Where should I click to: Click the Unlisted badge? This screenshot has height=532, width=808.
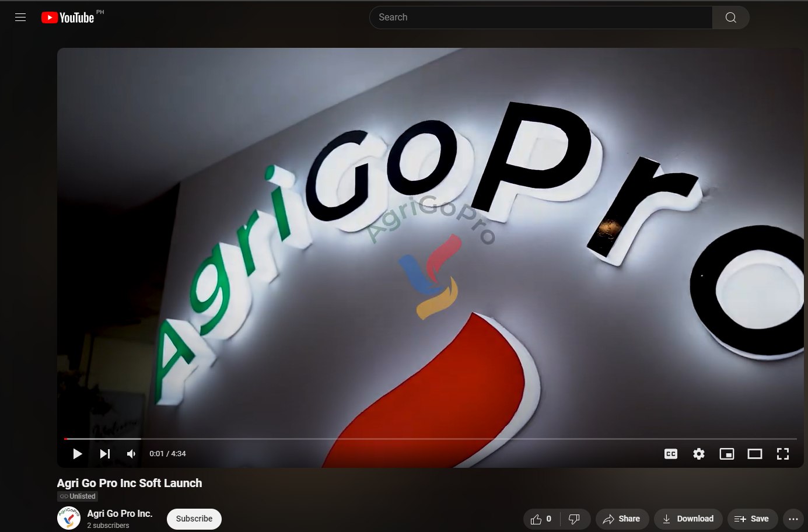78,496
